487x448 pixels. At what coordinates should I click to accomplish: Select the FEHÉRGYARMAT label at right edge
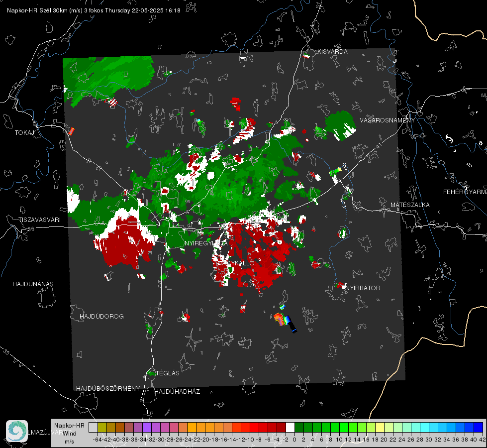465,192
